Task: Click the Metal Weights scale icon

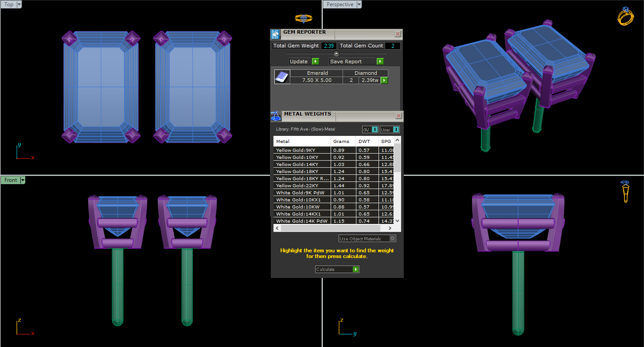Action: point(276,116)
